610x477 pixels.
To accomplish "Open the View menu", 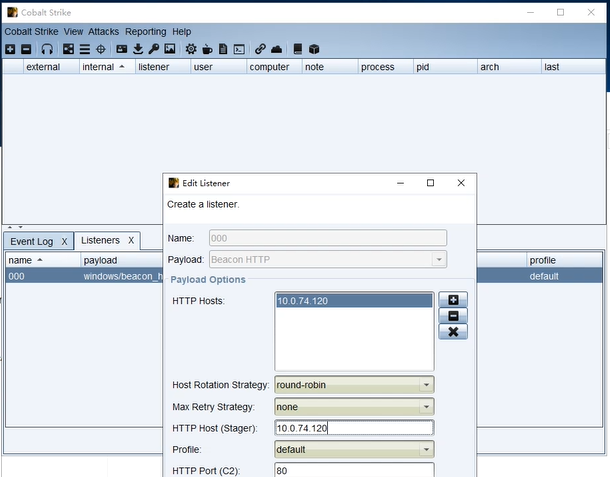I will (74, 32).
